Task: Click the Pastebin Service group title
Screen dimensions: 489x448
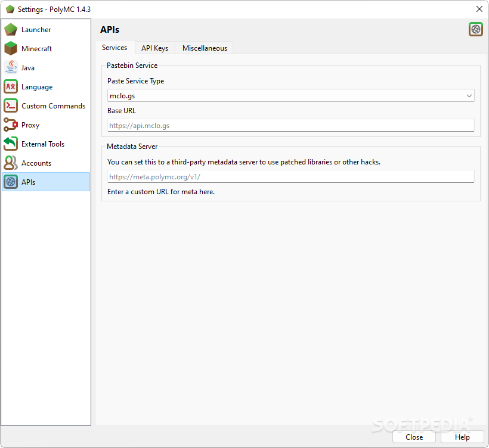Action: point(132,66)
